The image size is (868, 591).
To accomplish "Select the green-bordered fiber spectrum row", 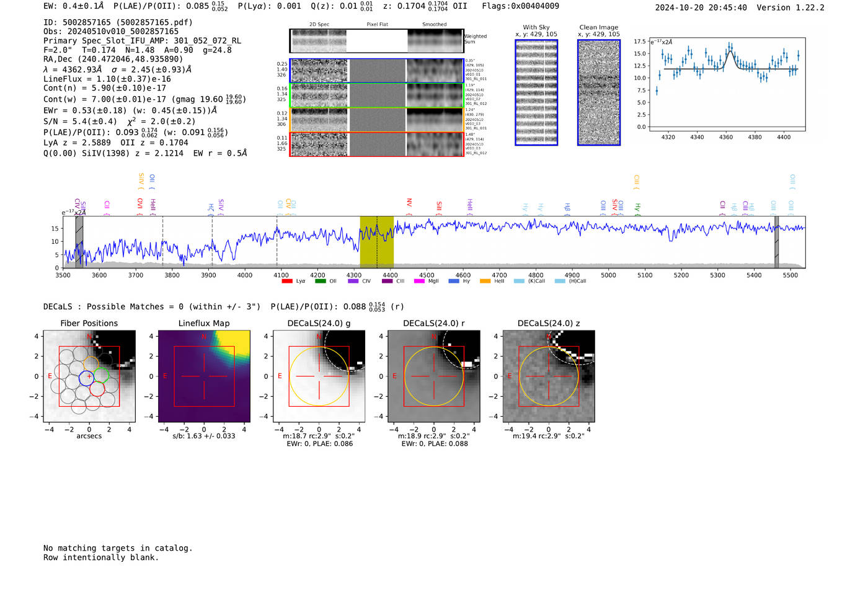I will [377, 96].
